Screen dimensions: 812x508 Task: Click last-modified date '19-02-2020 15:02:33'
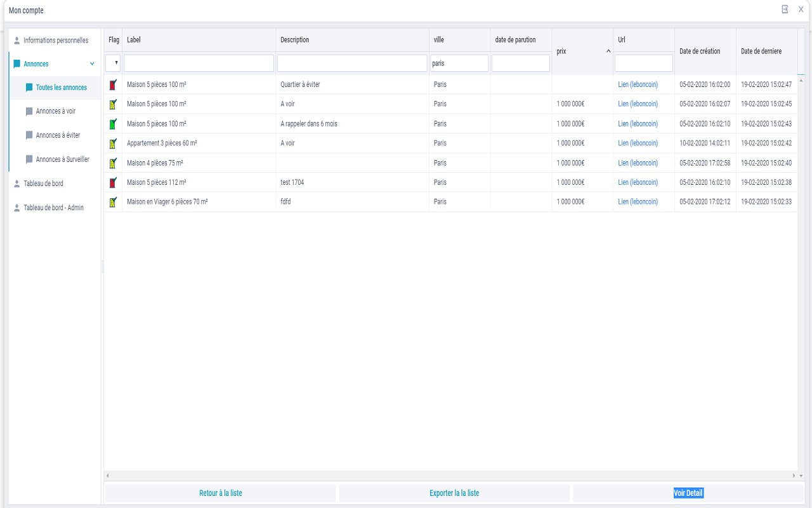point(766,202)
